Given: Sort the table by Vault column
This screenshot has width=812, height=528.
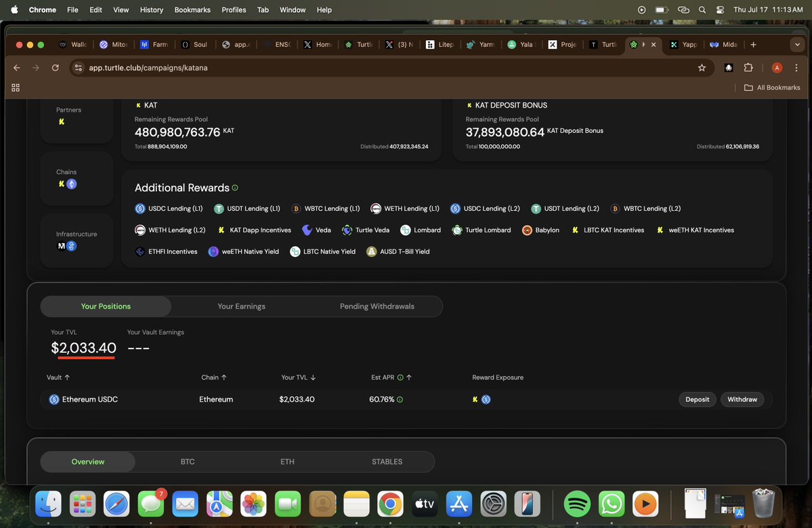Looking at the screenshot, I should [x=58, y=378].
